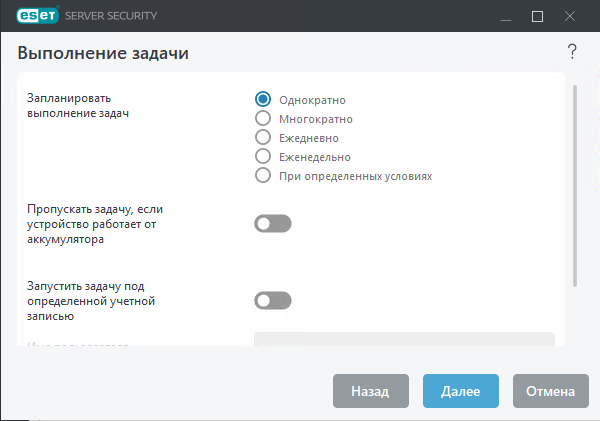Screen dimensions: 600x421
Task: Continue with the Далее button
Action: click(x=461, y=391)
